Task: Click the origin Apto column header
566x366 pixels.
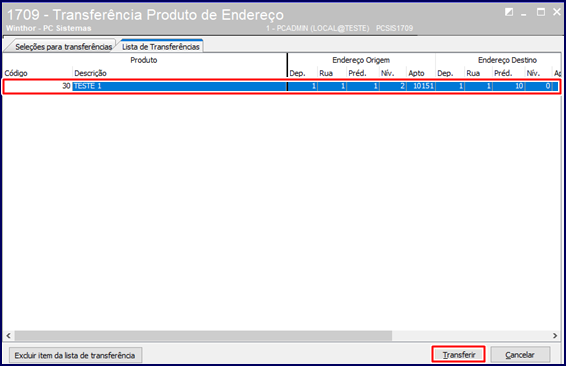Action: pyautogui.click(x=421, y=73)
